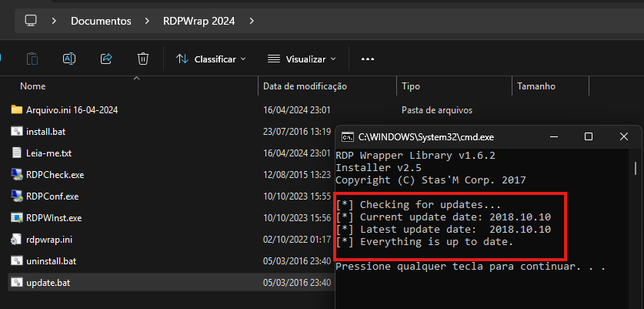Select the RDPCheck.exe file icon
Viewport: 644px width, 309px height.
click(17, 174)
